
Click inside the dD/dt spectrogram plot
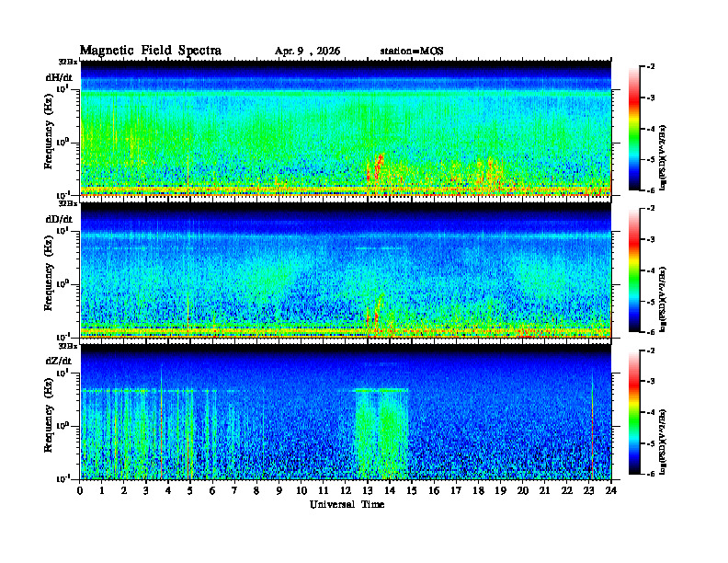pyautogui.click(x=346, y=270)
